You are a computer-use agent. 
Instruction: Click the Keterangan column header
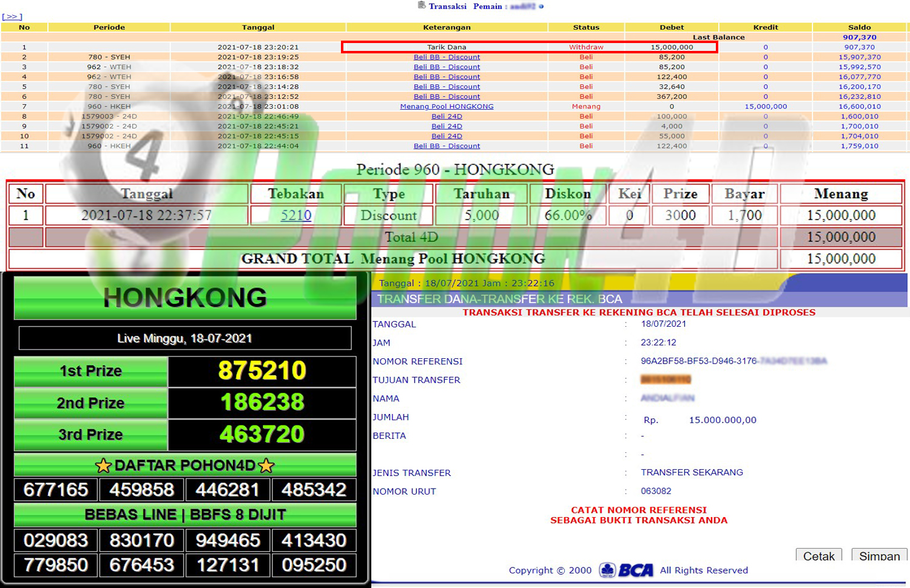point(447,27)
